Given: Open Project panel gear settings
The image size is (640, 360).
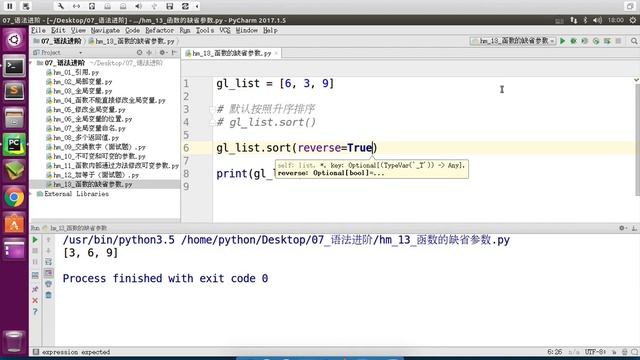Looking at the screenshot, I should 162,53.
